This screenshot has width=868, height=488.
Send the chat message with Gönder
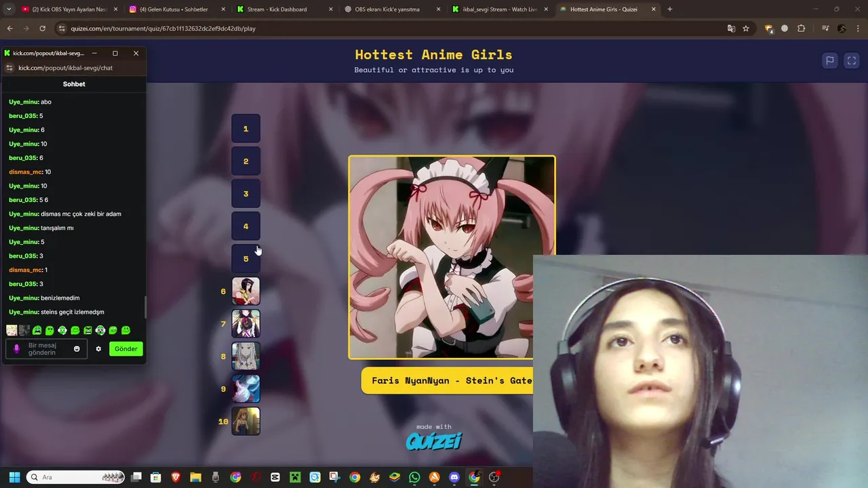click(x=126, y=349)
